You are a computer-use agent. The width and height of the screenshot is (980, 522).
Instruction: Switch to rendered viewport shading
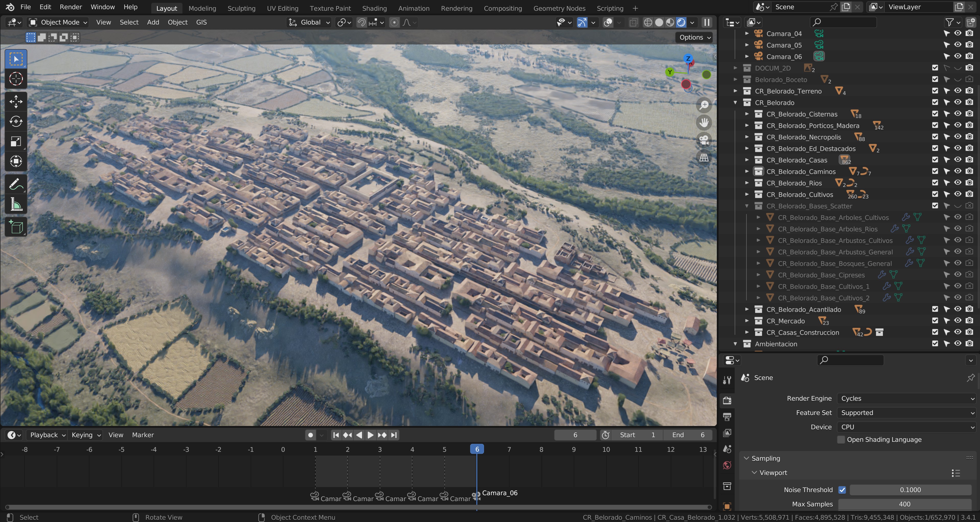point(681,22)
